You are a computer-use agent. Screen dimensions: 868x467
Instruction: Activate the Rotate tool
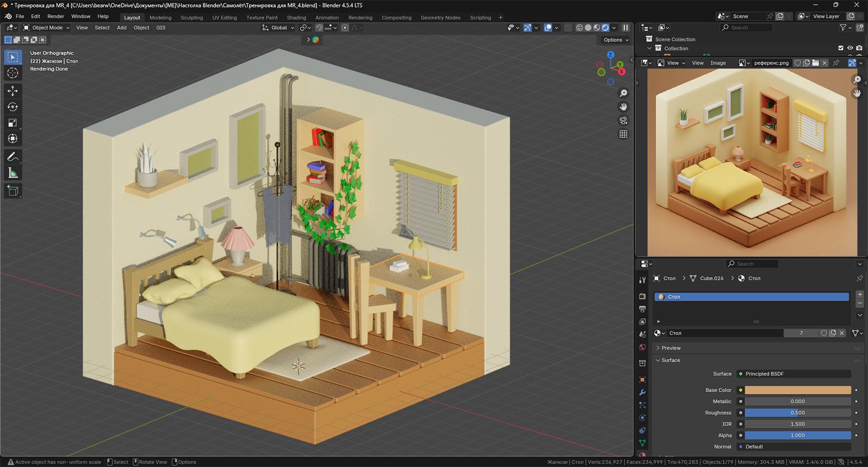tap(12, 107)
